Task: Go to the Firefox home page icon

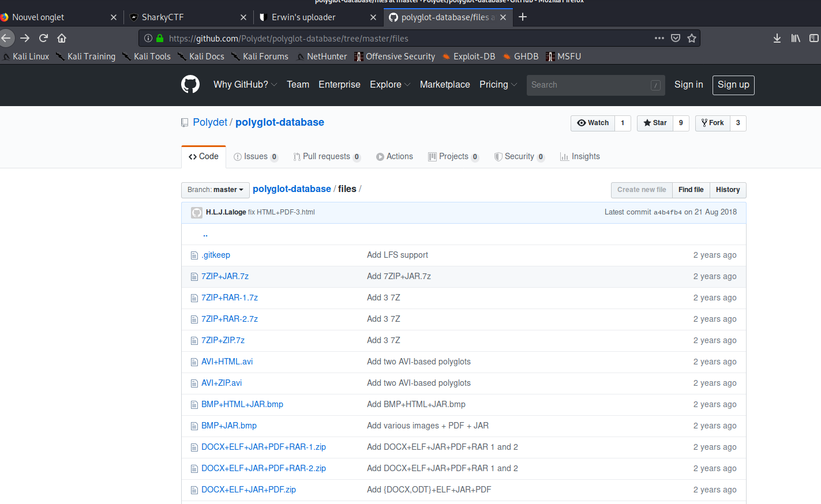Action: point(62,38)
